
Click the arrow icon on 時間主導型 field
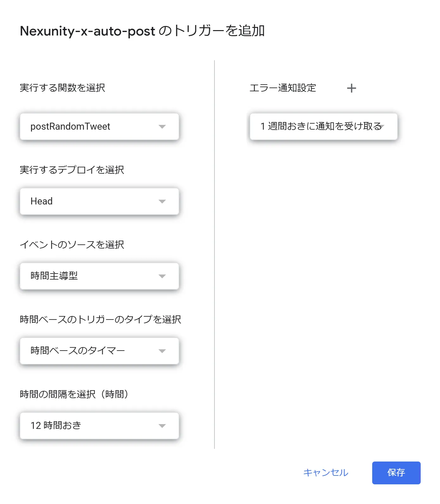pos(162,276)
